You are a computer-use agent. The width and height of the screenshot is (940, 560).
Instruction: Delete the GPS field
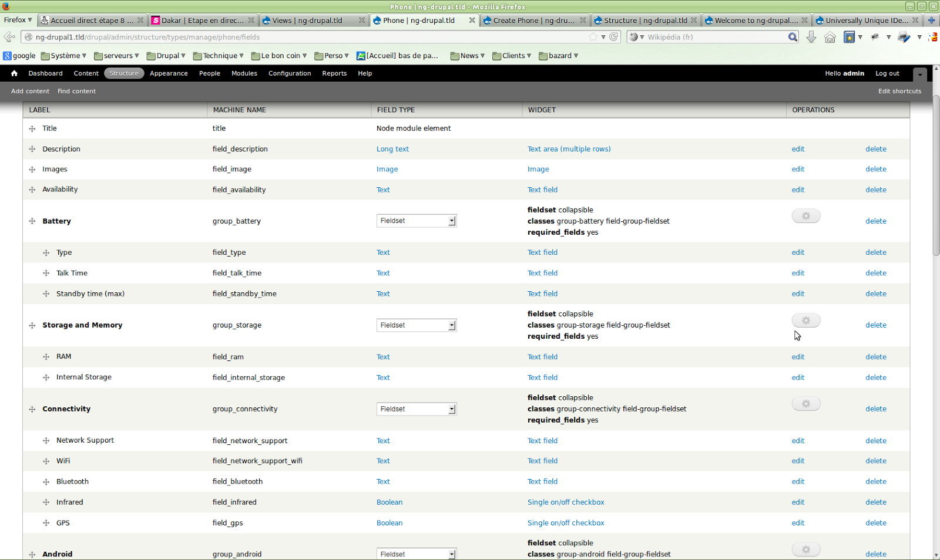click(875, 523)
